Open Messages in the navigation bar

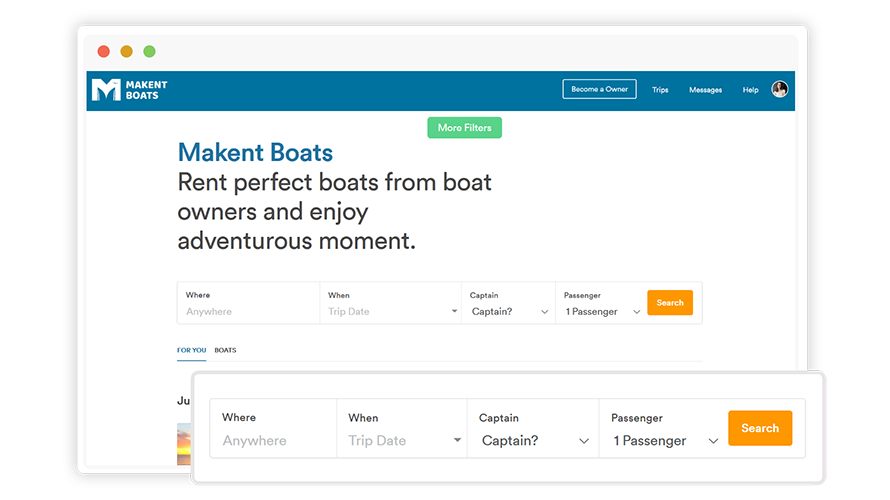706,90
